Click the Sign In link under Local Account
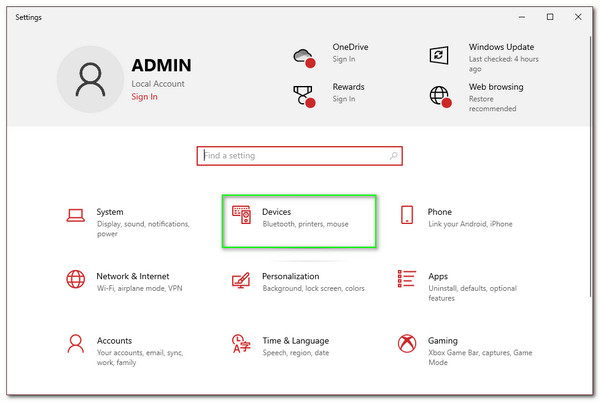 tap(144, 97)
